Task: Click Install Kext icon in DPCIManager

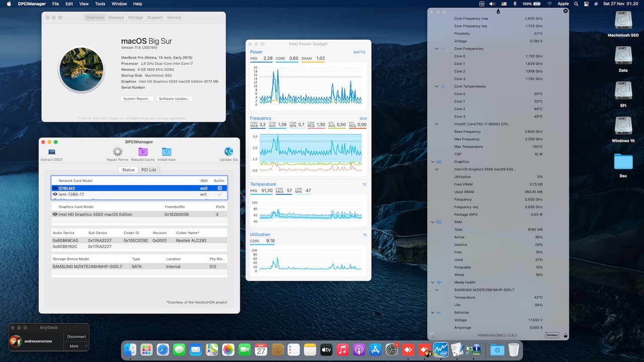Action: tap(167, 151)
